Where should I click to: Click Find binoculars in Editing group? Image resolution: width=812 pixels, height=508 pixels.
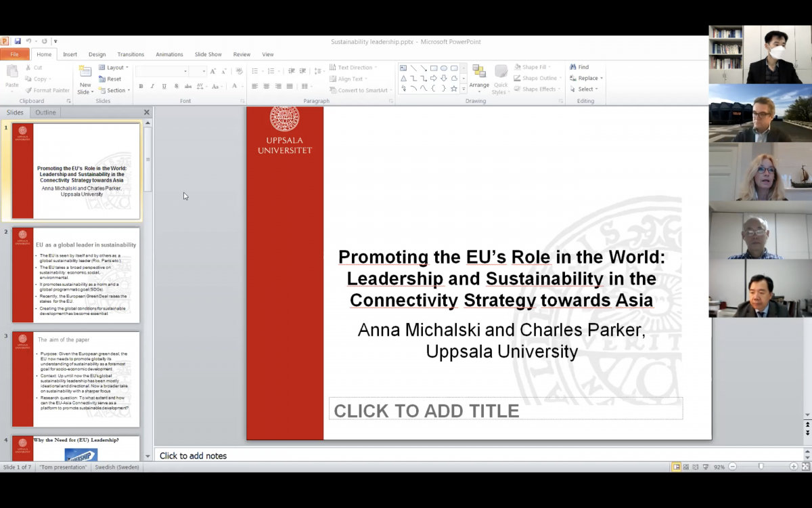pyautogui.click(x=579, y=67)
